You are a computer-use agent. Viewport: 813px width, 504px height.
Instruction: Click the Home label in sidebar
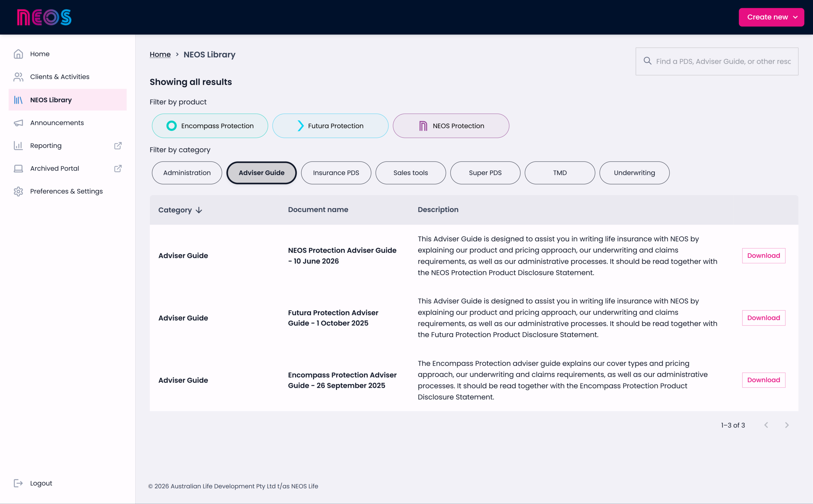(x=40, y=54)
